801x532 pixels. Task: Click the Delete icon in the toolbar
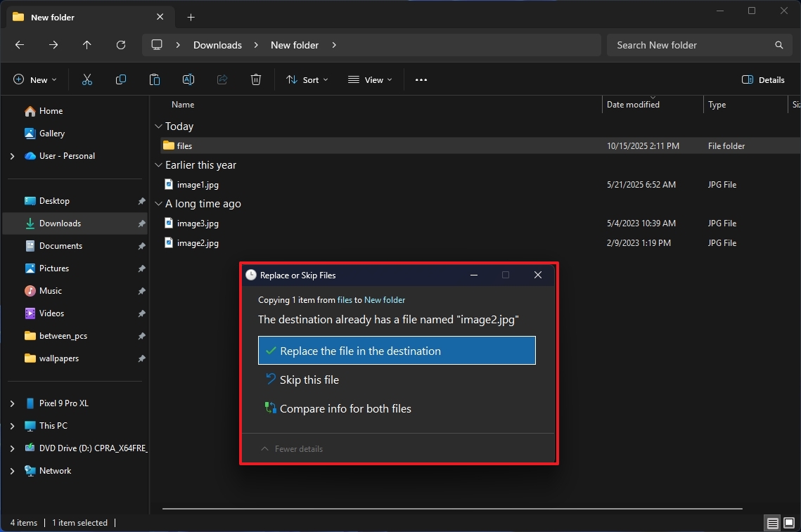[256, 79]
